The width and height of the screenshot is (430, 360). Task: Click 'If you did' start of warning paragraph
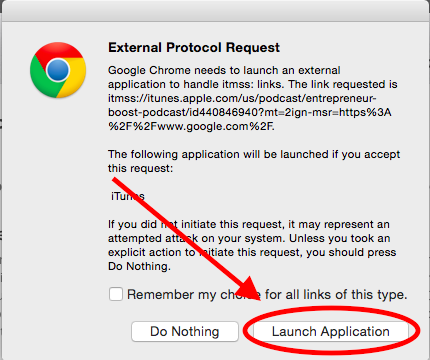132,224
